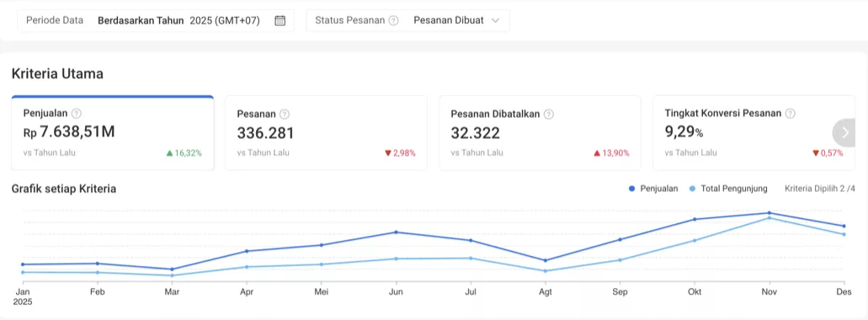Click the Rp 7.638,51M sales value
This screenshot has width=868, height=320.
(69, 132)
